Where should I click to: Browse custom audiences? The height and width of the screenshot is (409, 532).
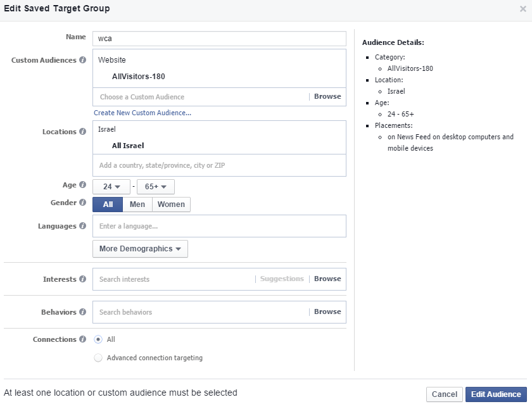[327, 97]
